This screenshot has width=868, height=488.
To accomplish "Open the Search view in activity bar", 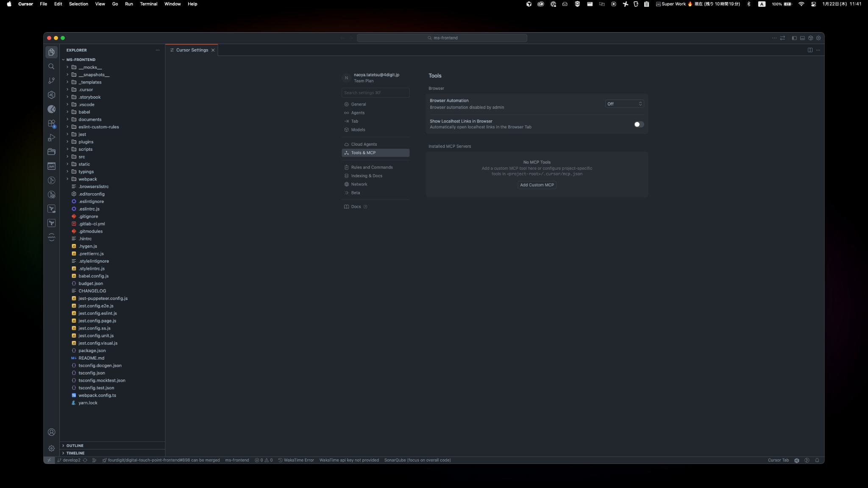I will (x=51, y=67).
